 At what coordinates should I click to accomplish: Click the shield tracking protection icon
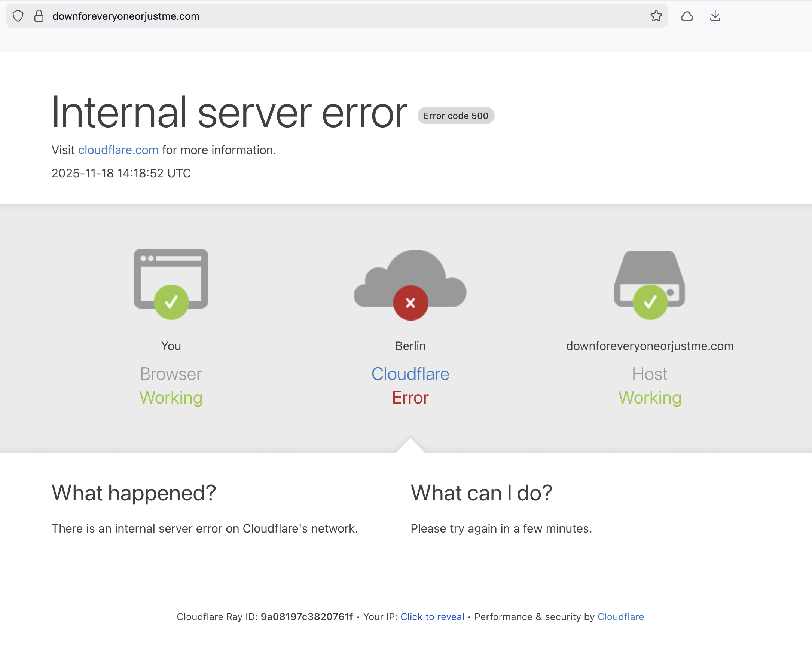click(18, 16)
